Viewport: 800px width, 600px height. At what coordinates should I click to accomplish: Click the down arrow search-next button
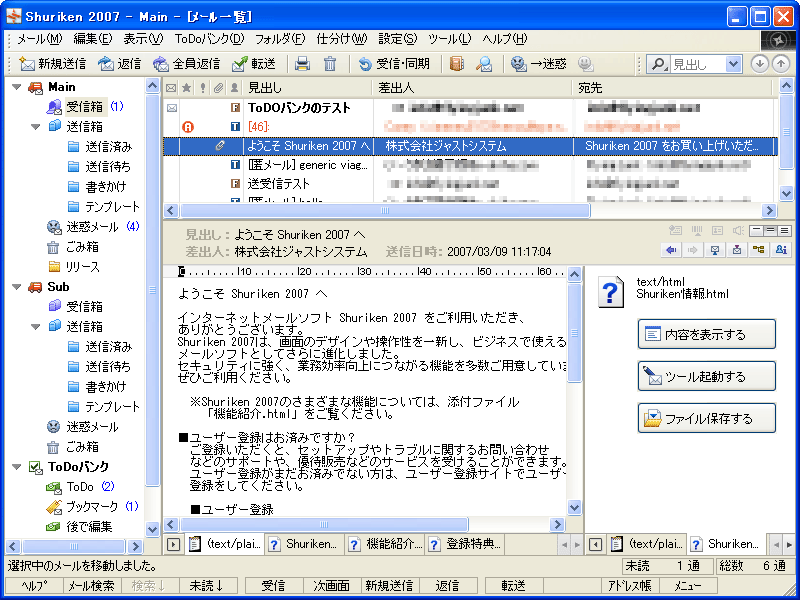[760, 64]
